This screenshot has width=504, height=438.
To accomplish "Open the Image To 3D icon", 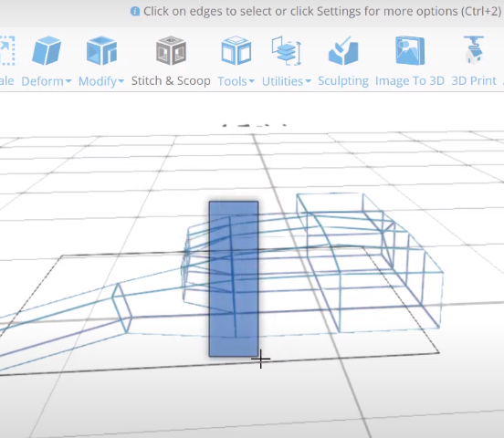I will point(410,51).
